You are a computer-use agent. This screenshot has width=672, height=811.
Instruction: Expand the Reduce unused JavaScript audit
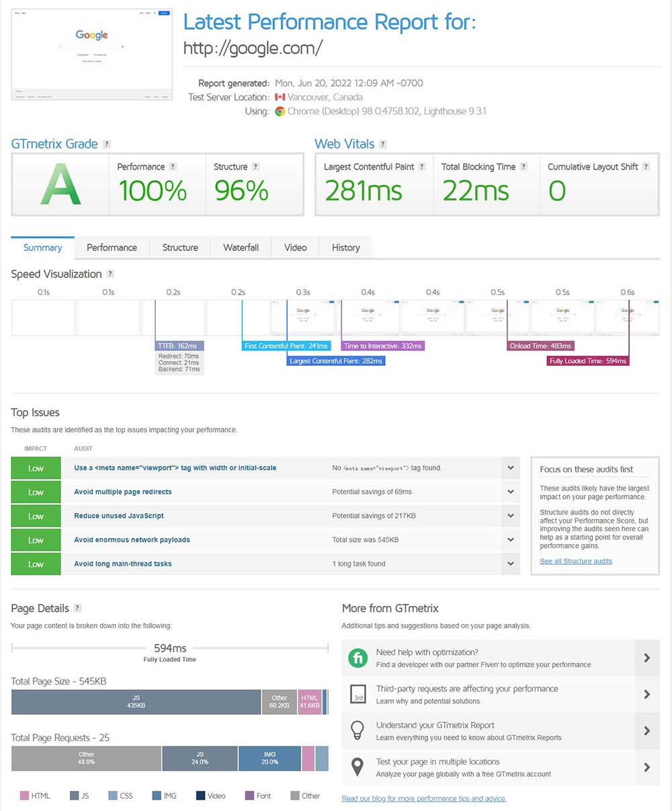pyautogui.click(x=511, y=516)
